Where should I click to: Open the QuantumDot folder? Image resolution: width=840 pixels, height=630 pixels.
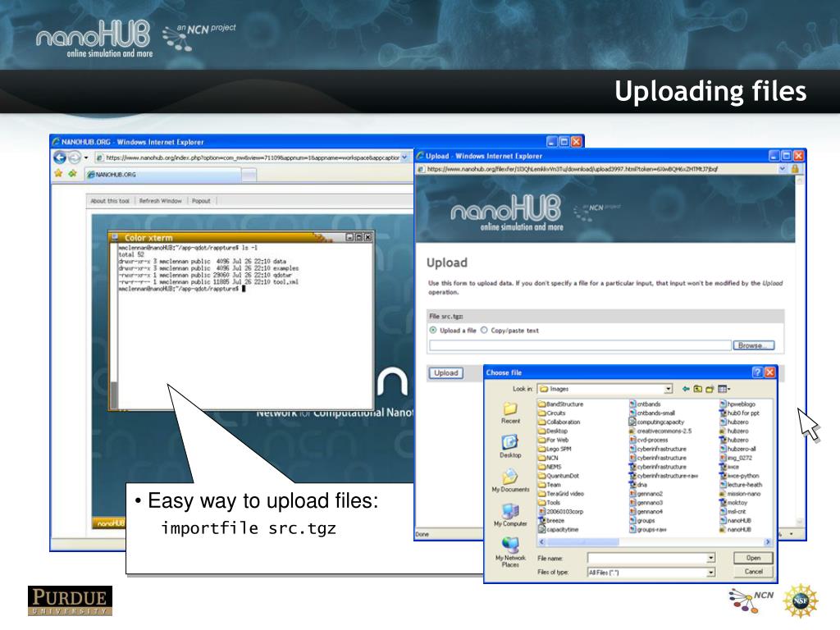pos(558,476)
